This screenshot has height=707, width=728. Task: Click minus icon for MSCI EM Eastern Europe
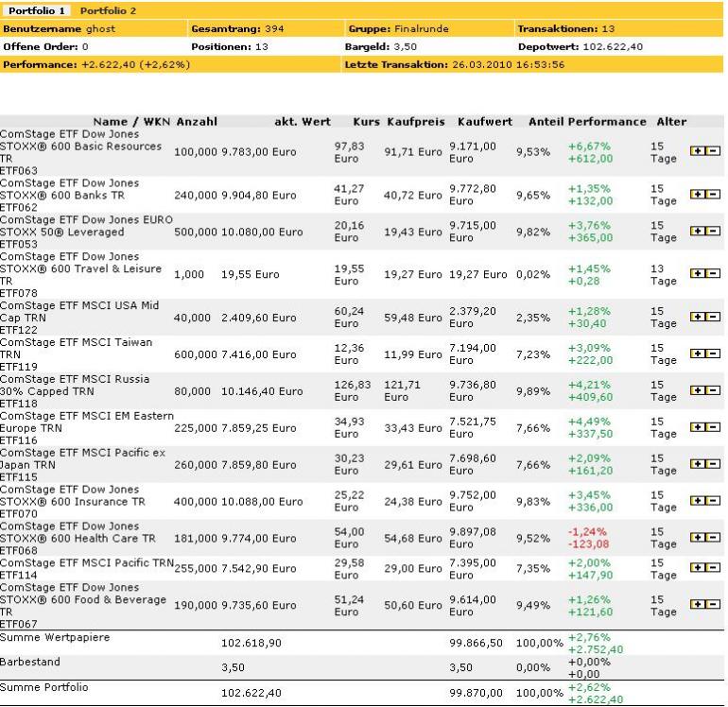713,426
